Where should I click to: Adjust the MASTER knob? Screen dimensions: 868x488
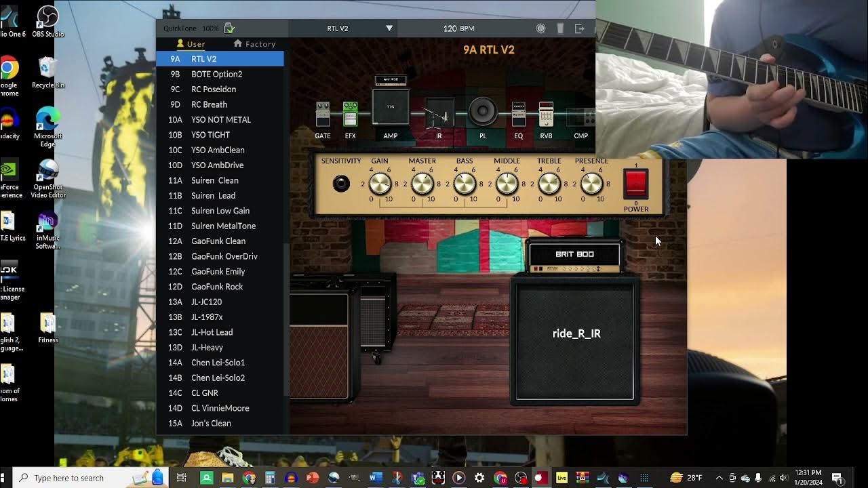422,184
